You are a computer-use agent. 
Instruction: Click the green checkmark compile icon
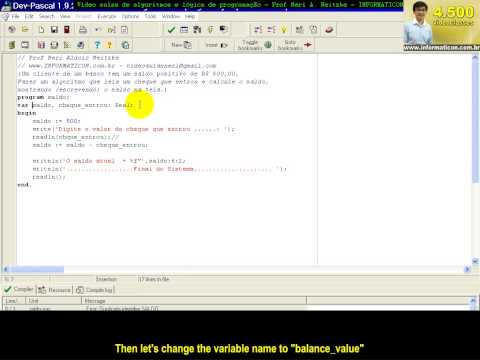point(171,30)
